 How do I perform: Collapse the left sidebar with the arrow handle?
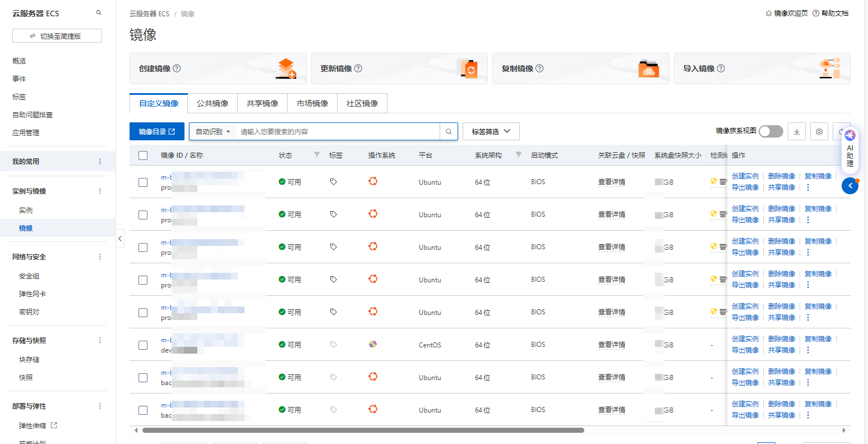(x=120, y=239)
